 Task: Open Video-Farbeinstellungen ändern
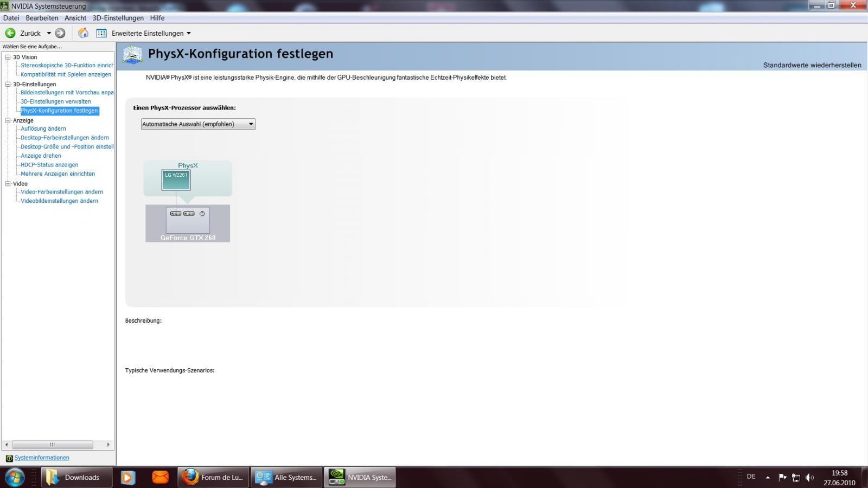point(62,192)
